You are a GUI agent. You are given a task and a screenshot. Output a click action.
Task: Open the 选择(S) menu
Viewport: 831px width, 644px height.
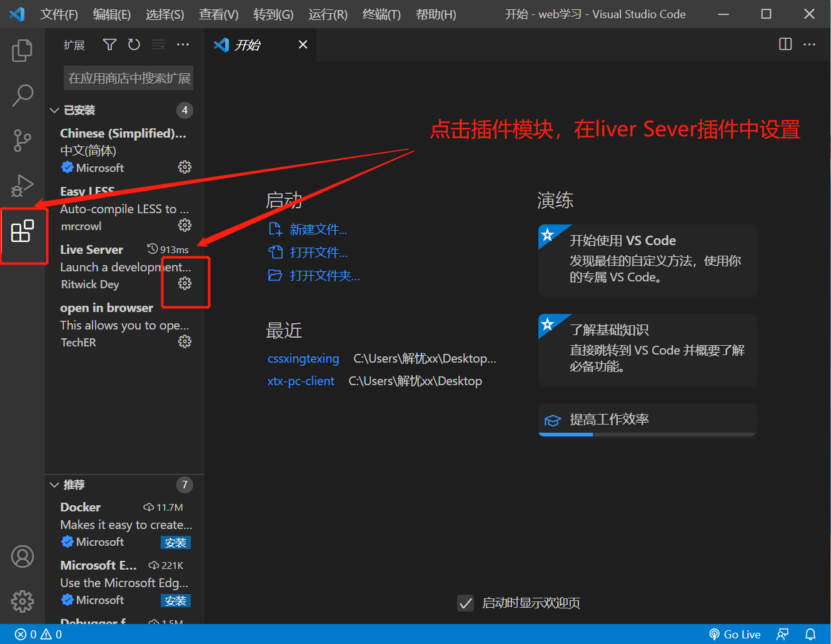(x=165, y=14)
